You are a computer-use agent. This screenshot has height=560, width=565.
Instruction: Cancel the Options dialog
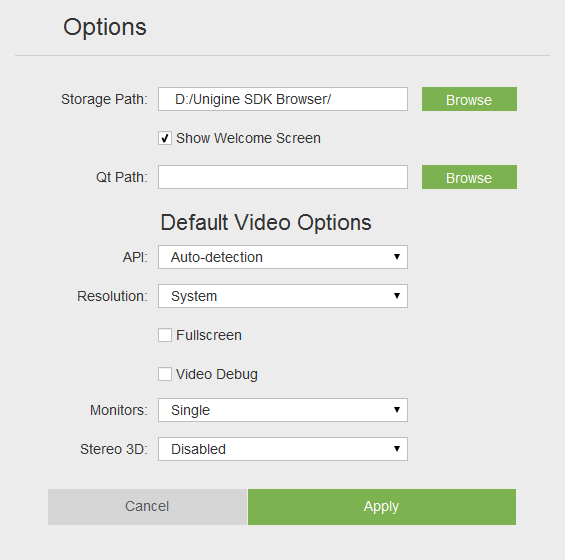coord(147,507)
